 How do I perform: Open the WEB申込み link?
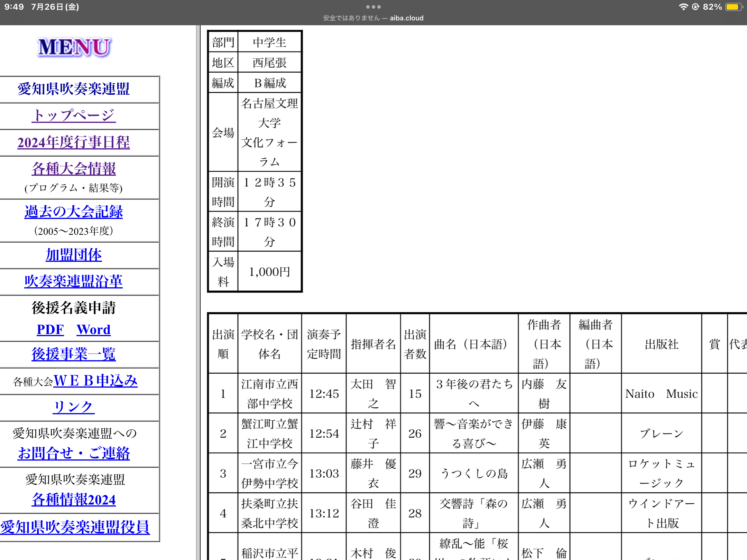95,381
